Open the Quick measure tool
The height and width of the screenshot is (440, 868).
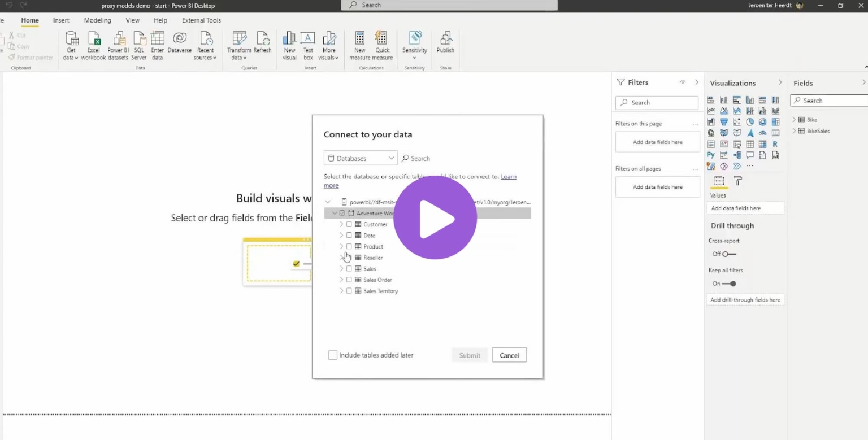point(383,45)
